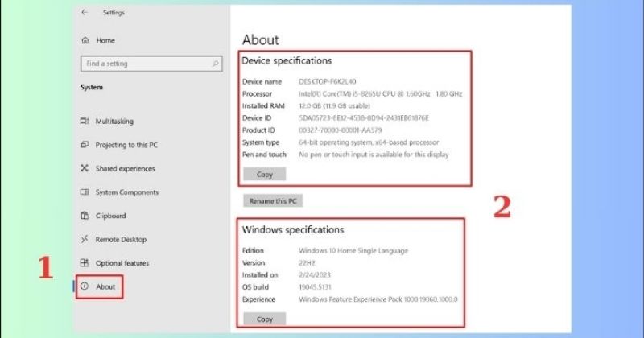
Task: Click the Projecting to this PC icon
Action: pyautogui.click(x=85, y=145)
